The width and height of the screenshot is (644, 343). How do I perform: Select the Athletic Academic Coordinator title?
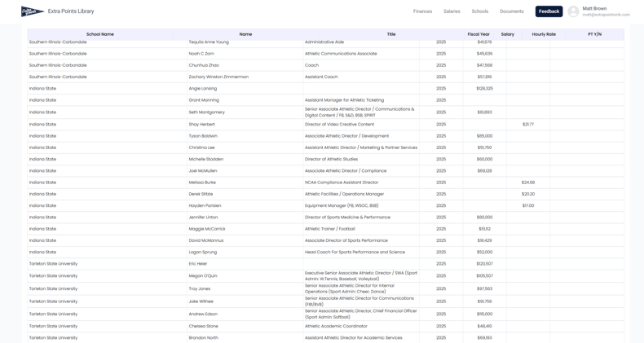click(336, 326)
